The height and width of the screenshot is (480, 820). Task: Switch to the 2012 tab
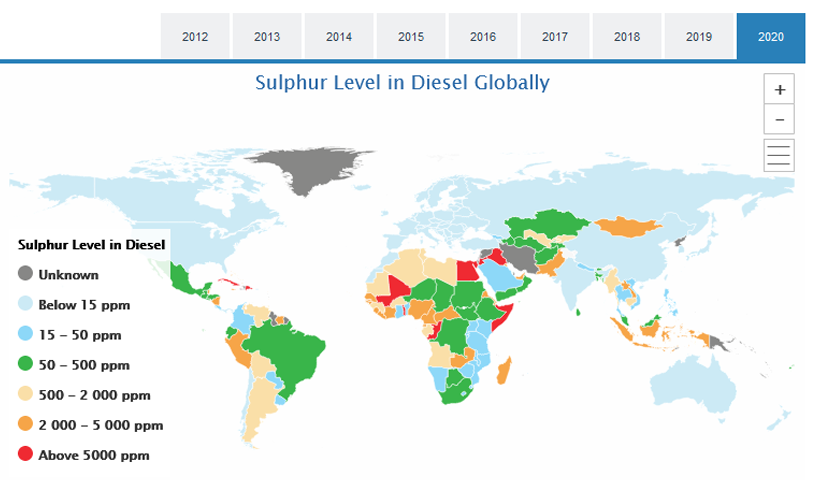pos(195,36)
